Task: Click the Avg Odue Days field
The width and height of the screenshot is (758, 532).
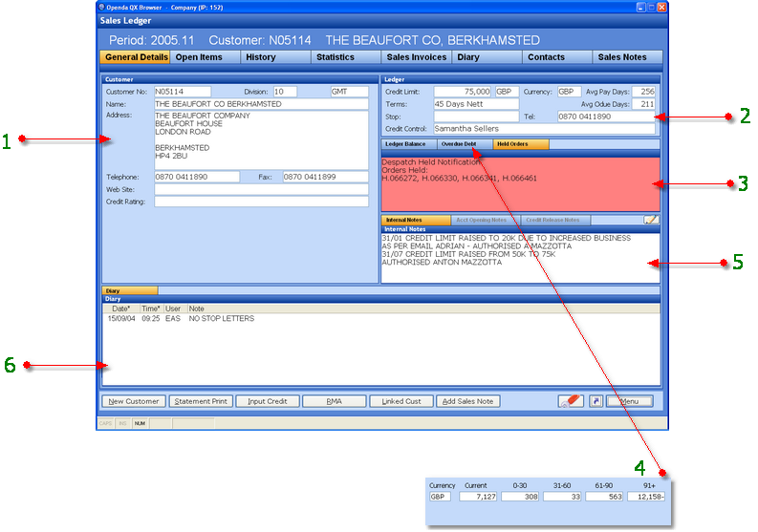Action: pos(643,104)
